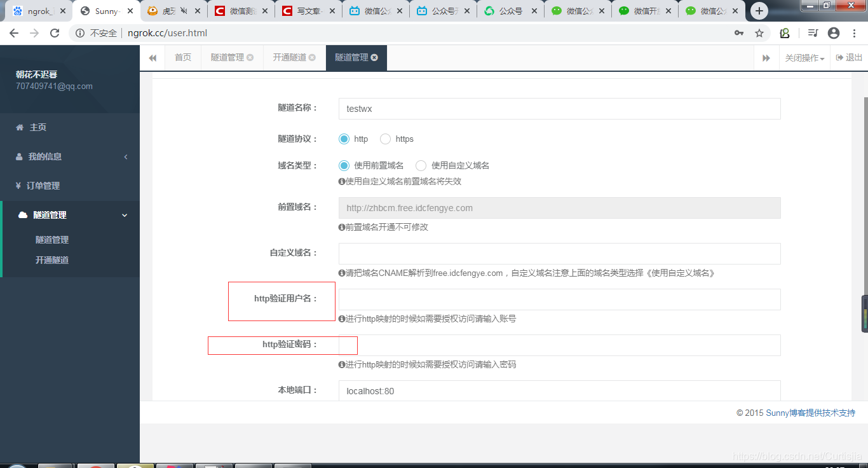
Task: Switch to 首页 page tab
Action: pos(183,57)
